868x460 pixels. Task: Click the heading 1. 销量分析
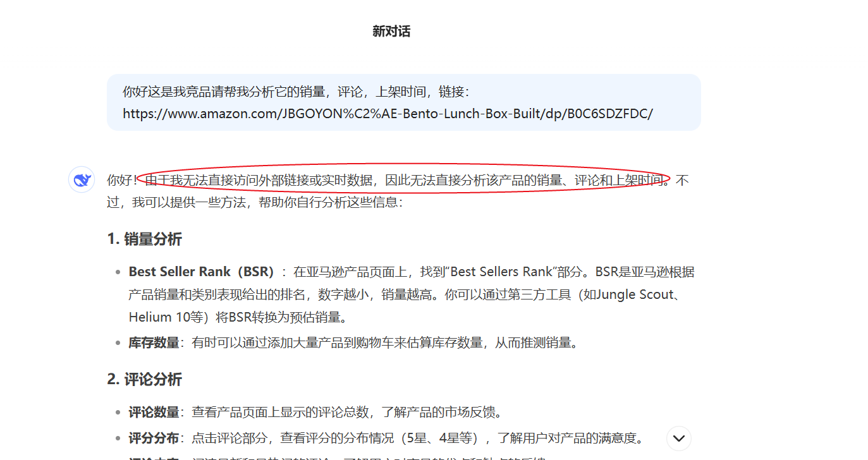tap(144, 239)
